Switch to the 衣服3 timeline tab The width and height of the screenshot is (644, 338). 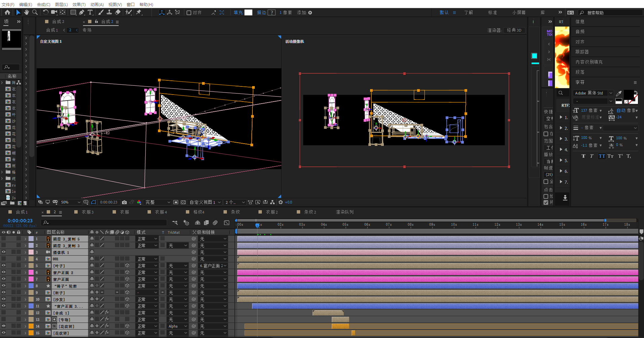pos(88,212)
